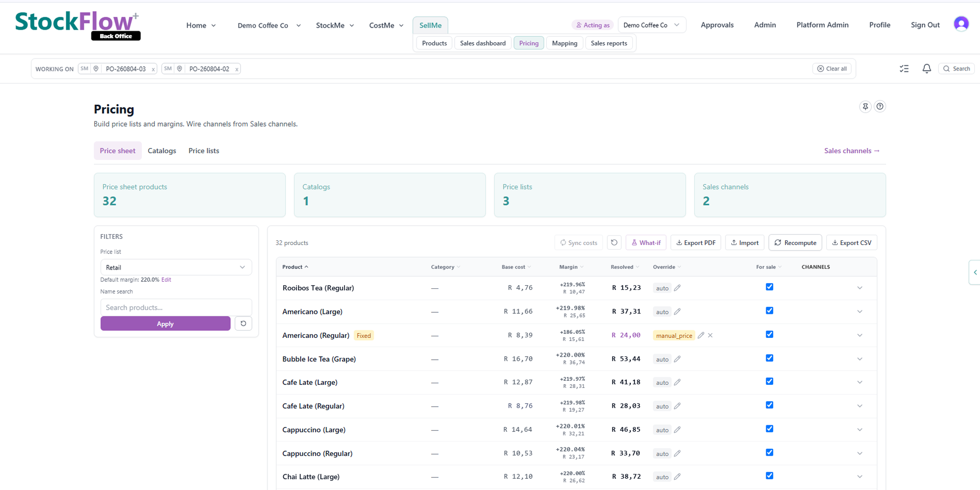The image size is (980, 490).
Task: Open the notifications bell
Action: (x=926, y=68)
